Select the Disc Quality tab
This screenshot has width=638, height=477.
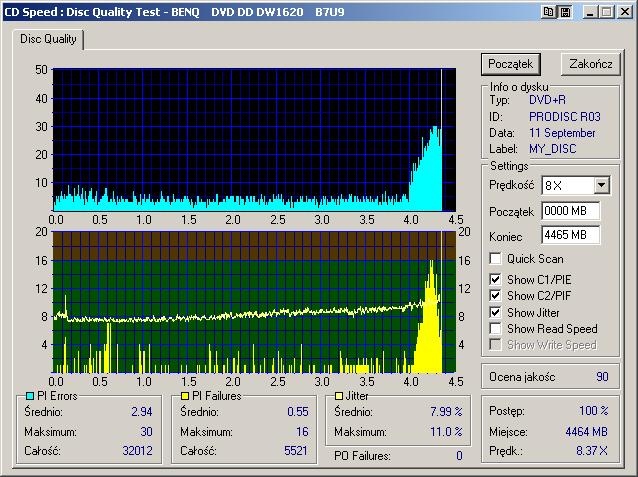point(48,39)
